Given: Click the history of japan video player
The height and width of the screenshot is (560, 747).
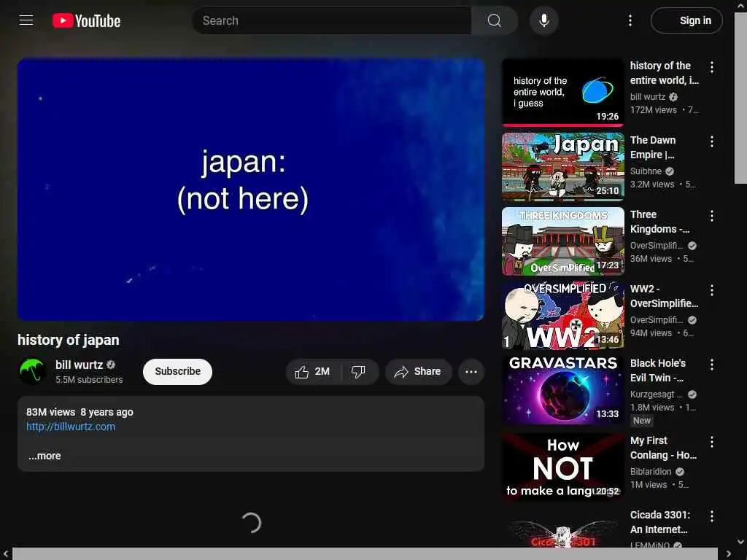Looking at the screenshot, I should [251, 189].
